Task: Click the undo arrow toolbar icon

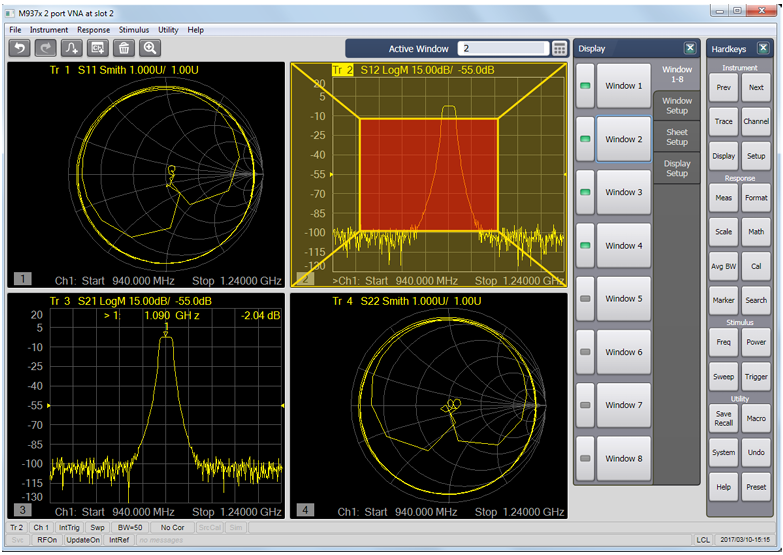Action: [19, 48]
